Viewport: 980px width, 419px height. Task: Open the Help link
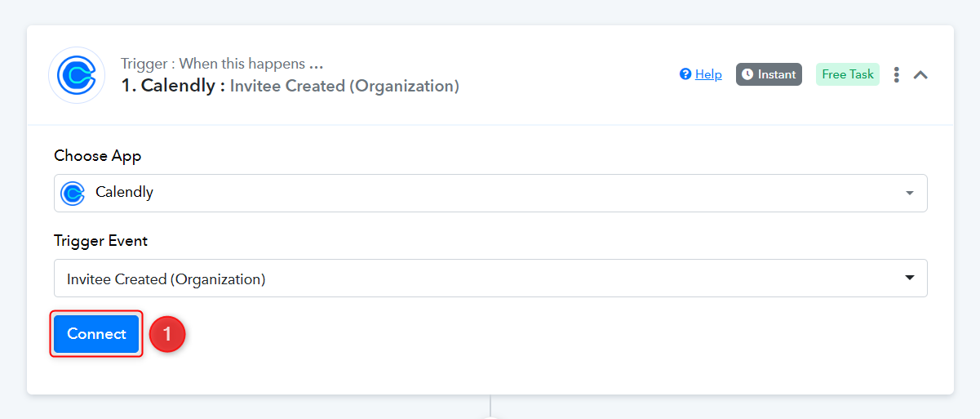pyautogui.click(x=708, y=74)
